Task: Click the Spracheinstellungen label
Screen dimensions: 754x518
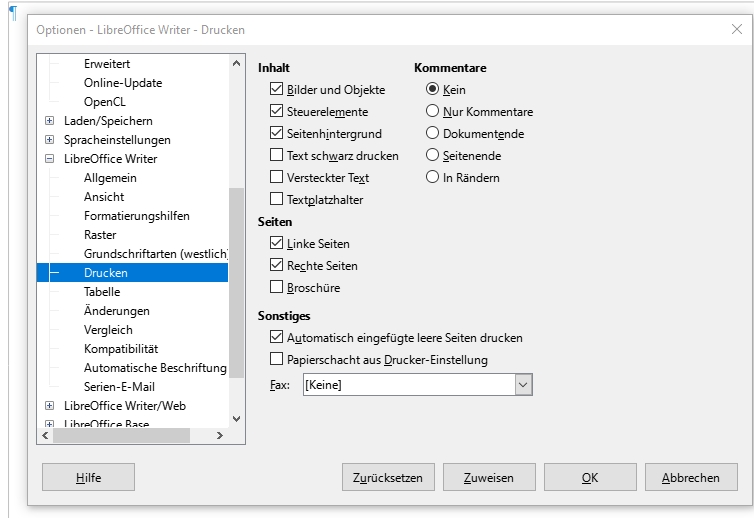Action: point(117,140)
